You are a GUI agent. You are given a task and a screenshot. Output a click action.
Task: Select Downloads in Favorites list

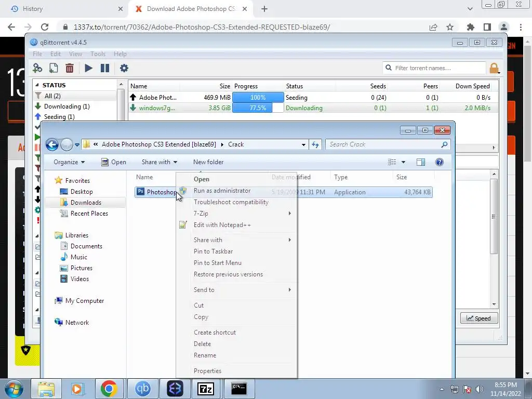(x=86, y=203)
